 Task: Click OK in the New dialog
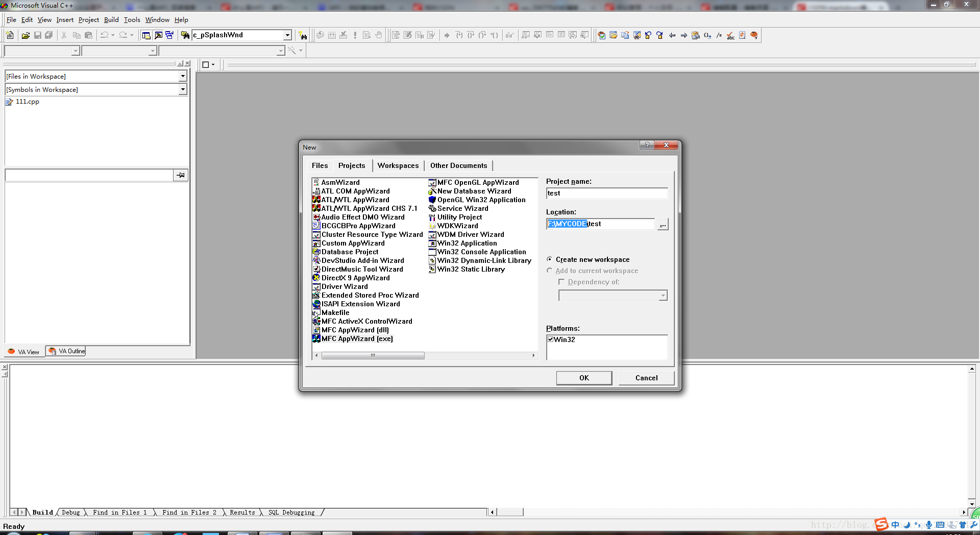tap(584, 378)
